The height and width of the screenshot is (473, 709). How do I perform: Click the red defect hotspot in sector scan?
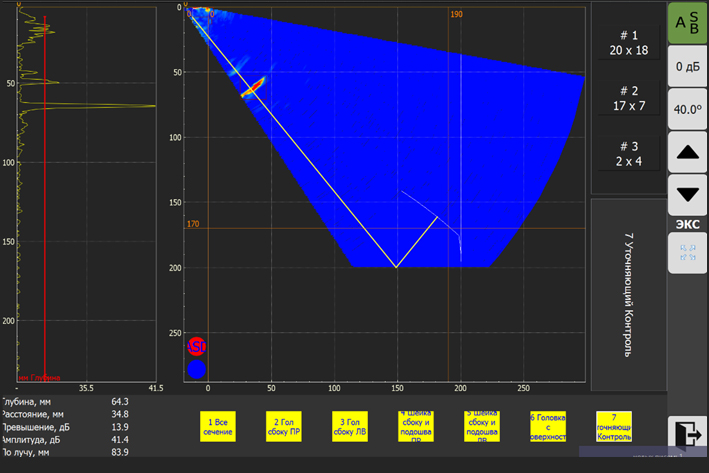point(253,87)
